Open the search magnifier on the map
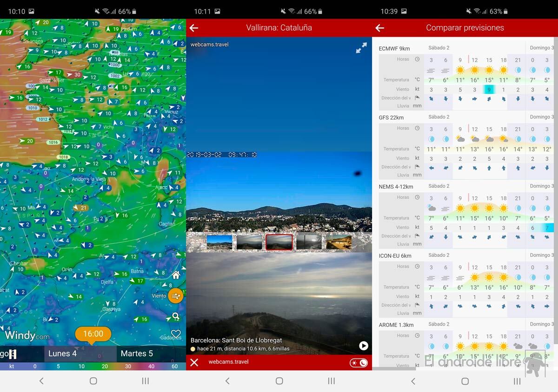The image size is (558, 392). click(175, 317)
